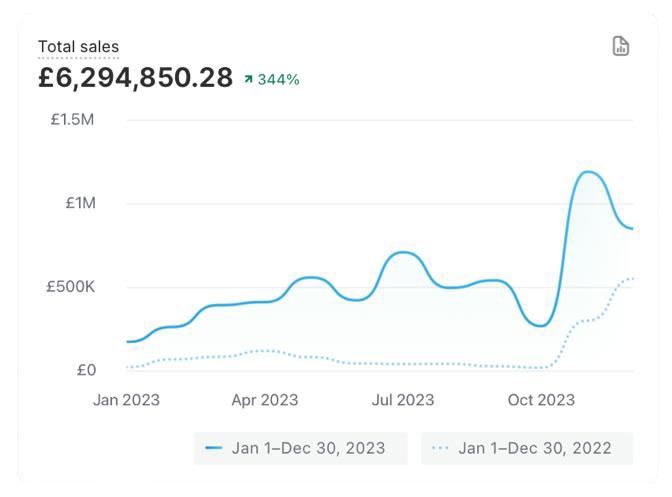This screenshot has height=497, width=672.
Task: Select the Jan 2023 axis label
Action: 126,400
